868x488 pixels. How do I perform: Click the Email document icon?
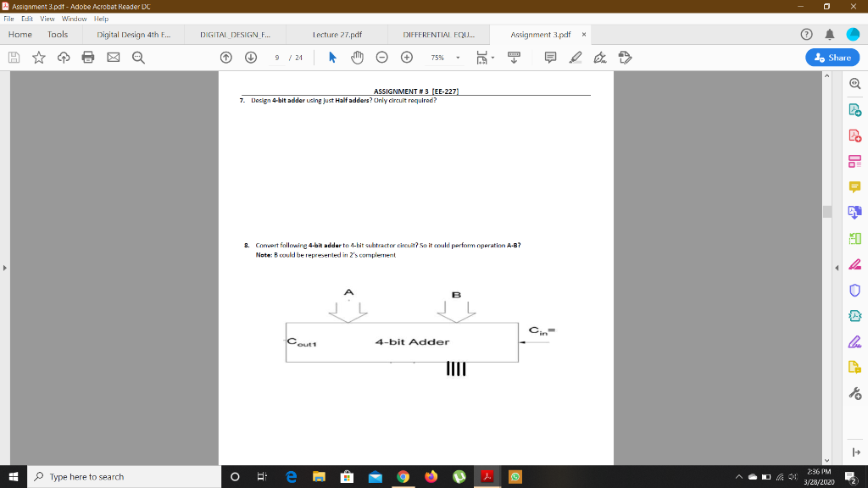[113, 57]
